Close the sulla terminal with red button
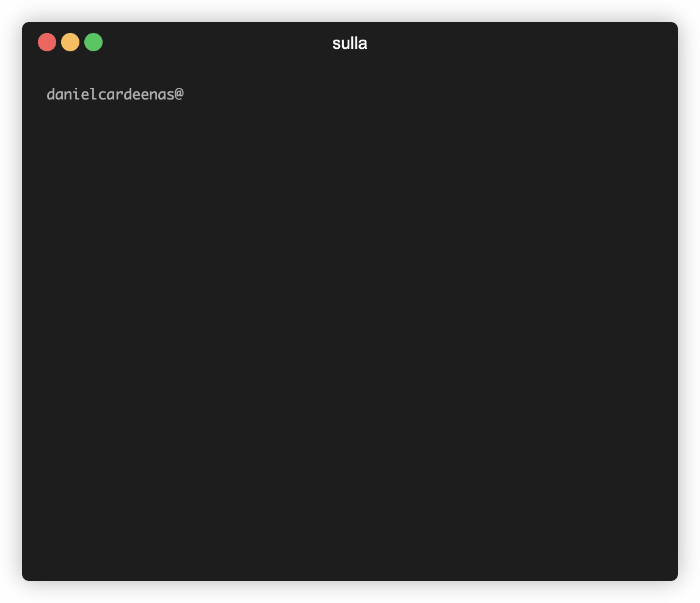700x603 pixels. click(x=47, y=42)
